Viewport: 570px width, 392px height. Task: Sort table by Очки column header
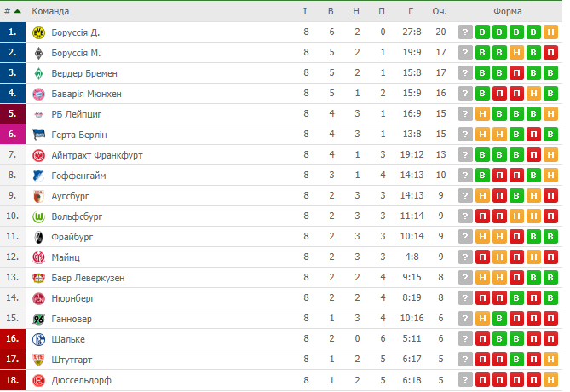click(440, 11)
